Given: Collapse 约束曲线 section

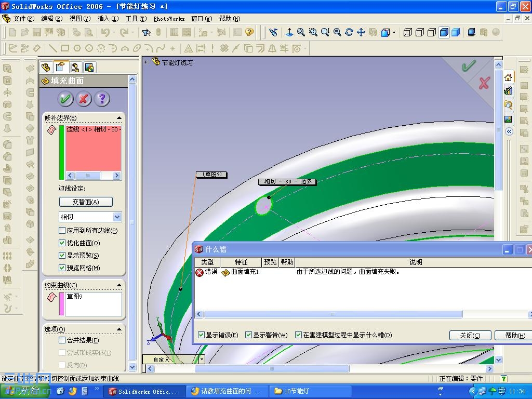Looking at the screenshot, I should (119, 285).
